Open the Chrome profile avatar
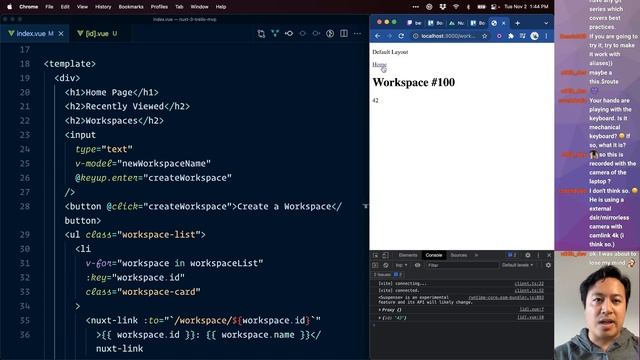 534,36
